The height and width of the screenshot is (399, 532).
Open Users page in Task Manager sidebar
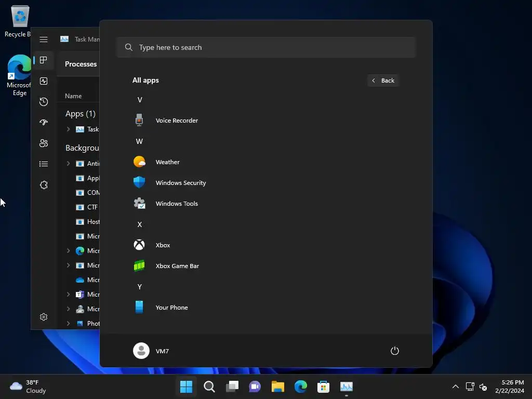tap(44, 143)
